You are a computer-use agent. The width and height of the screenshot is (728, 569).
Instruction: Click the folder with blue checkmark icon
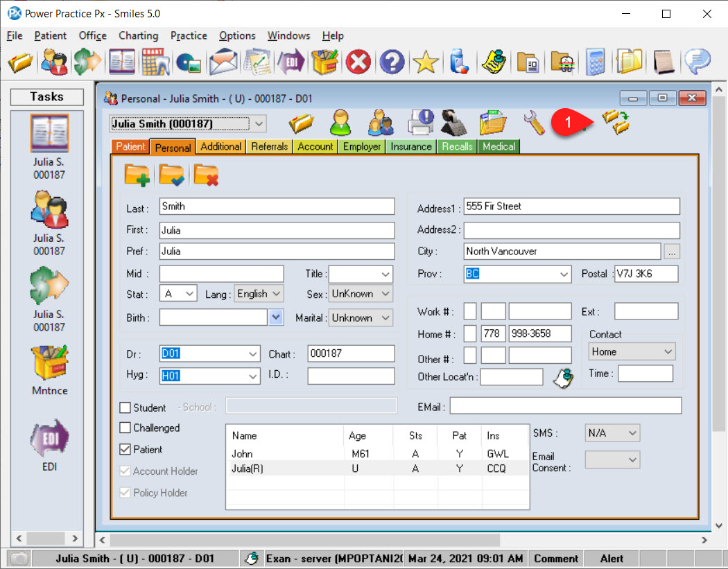(172, 175)
